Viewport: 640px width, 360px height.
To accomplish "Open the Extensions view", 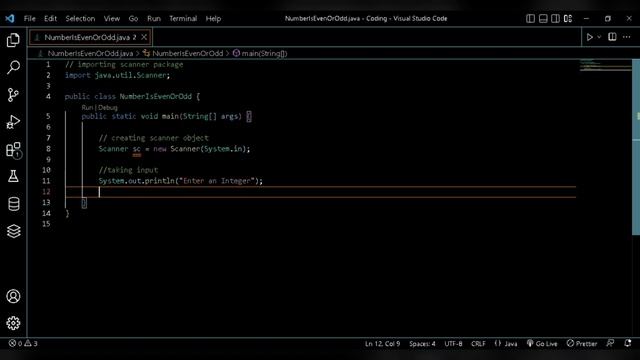I will click(13, 149).
